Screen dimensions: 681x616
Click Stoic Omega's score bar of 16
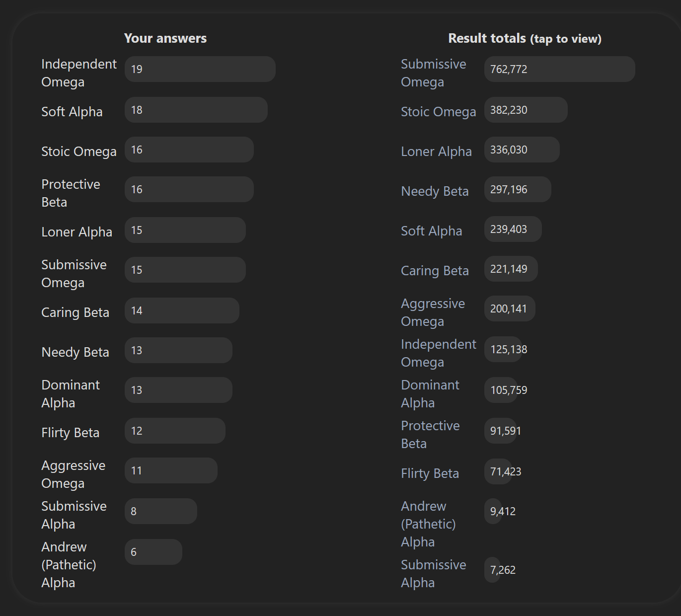(189, 150)
